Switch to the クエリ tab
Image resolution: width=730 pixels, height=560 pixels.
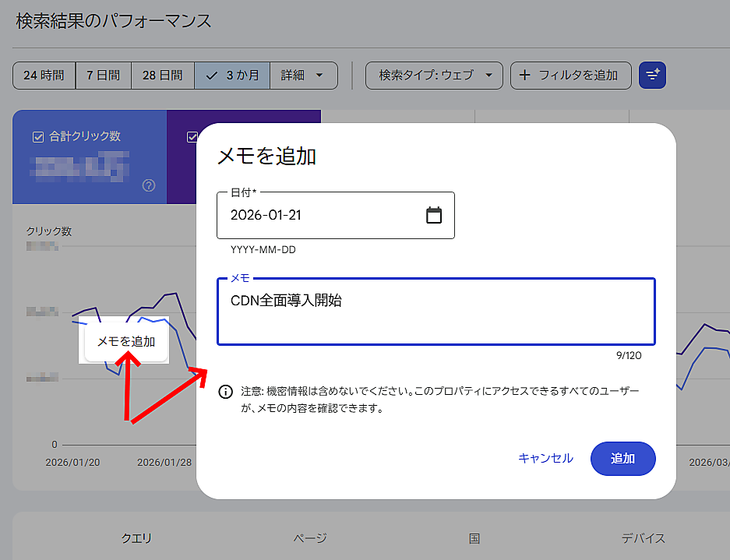click(x=136, y=538)
